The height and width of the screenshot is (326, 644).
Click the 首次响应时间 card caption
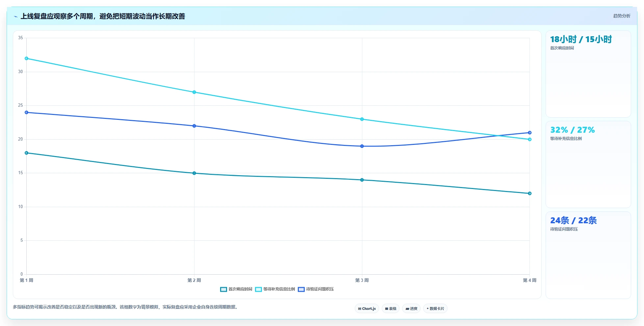(562, 48)
